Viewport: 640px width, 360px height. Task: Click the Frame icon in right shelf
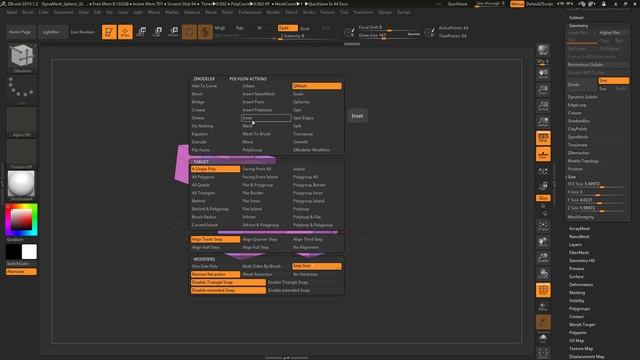tap(543, 226)
